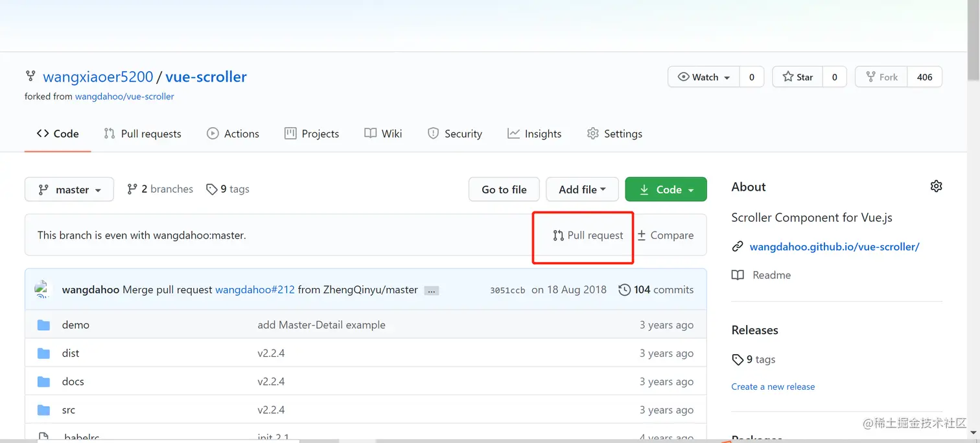The width and height of the screenshot is (980, 443).
Task: Open the wangdahoo commit author name
Action: click(x=91, y=290)
